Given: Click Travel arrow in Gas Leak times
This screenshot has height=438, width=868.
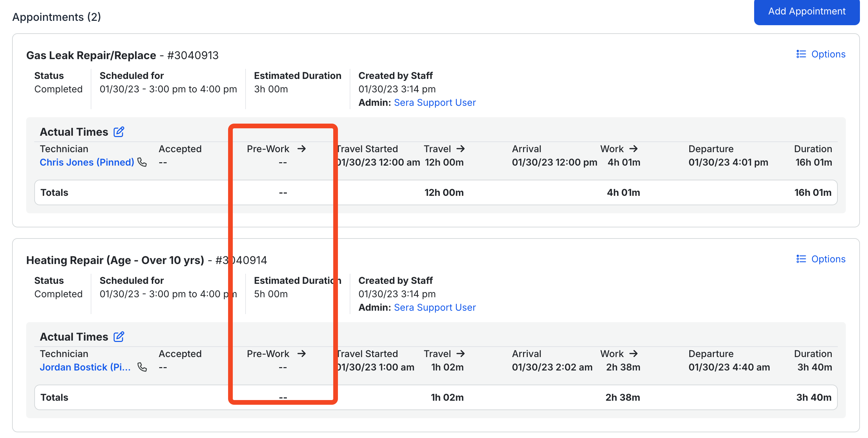Looking at the screenshot, I should (461, 148).
